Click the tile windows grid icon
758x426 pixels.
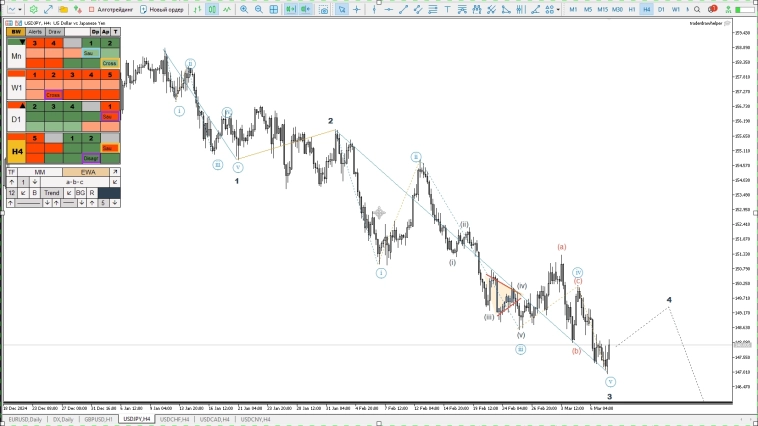274,9
